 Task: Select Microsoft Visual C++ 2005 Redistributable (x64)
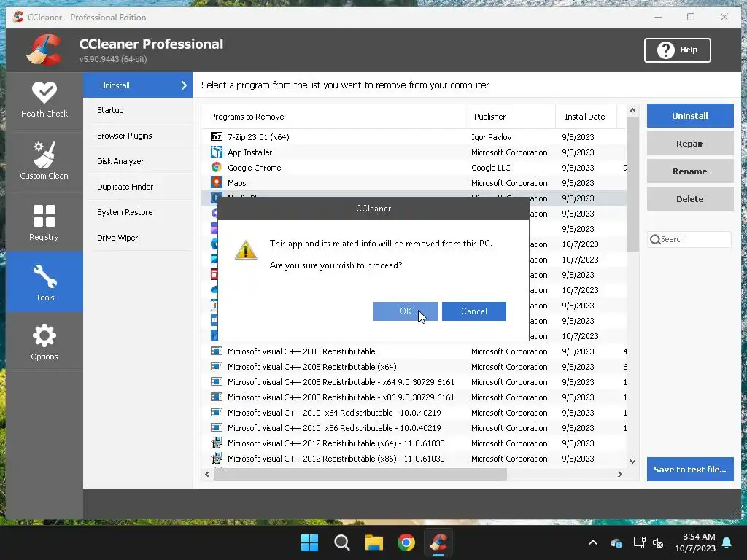[x=414, y=367]
